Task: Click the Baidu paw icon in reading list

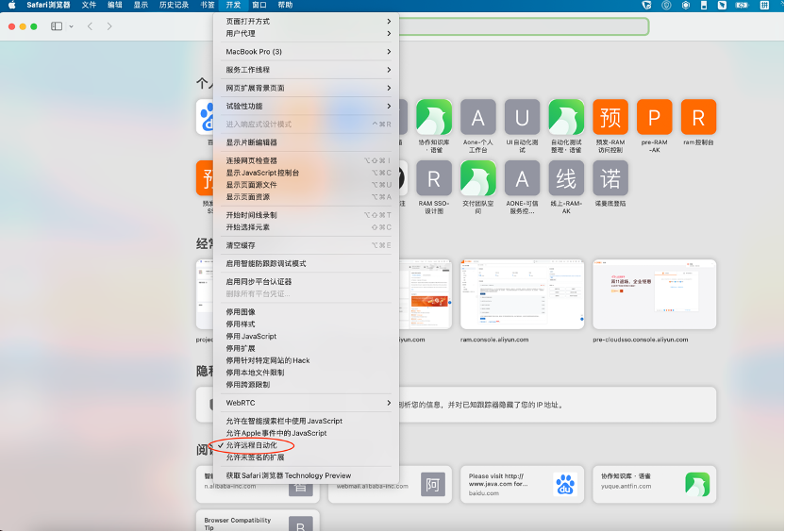Action: coord(565,485)
